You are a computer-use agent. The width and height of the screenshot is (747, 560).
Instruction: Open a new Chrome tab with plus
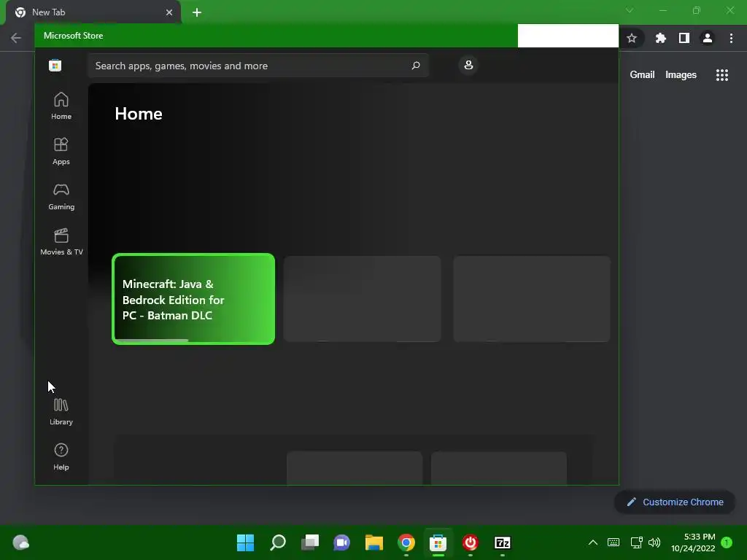(x=197, y=12)
